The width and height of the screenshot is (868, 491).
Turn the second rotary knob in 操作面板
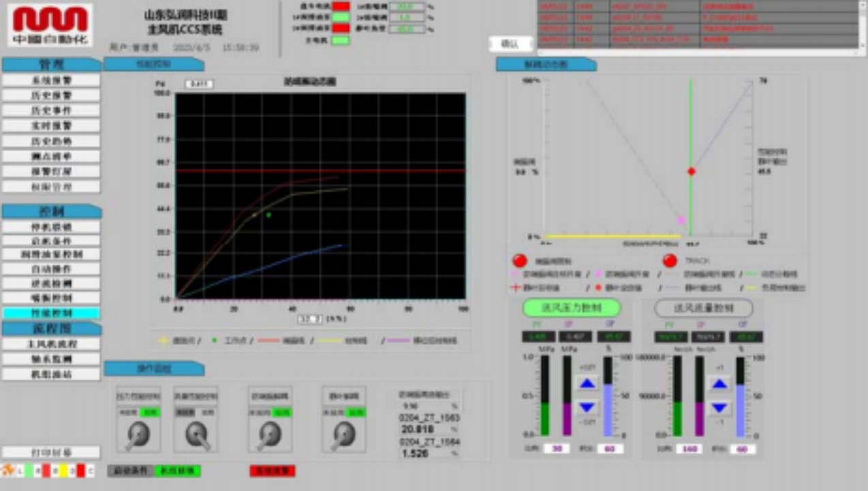point(196,434)
